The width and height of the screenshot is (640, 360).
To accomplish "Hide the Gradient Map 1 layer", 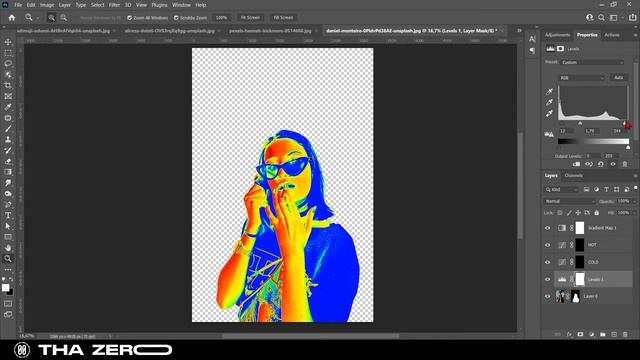I will pos(548,228).
